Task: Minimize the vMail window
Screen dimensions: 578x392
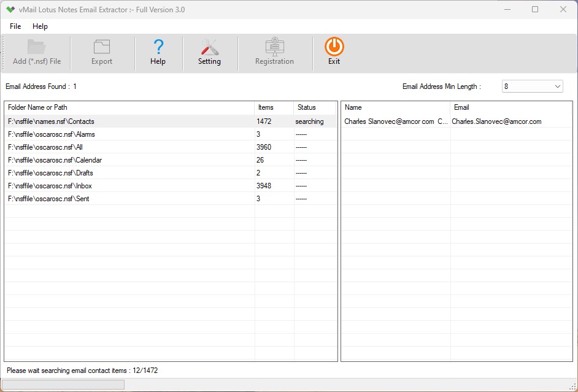Action: [507, 10]
